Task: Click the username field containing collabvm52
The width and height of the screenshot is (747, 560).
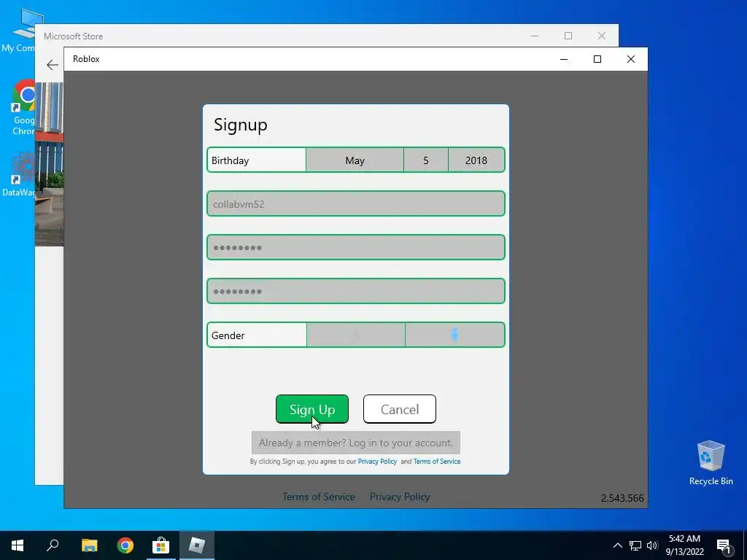Action: [356, 204]
